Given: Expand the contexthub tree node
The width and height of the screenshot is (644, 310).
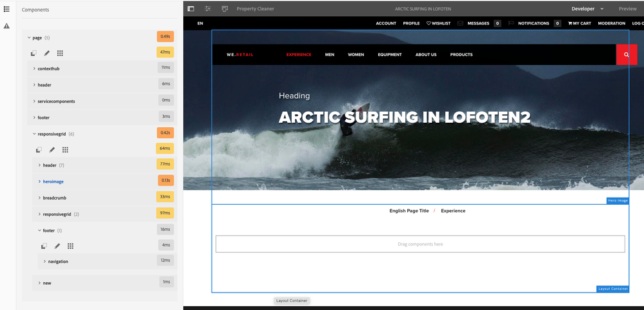Looking at the screenshot, I should point(34,68).
